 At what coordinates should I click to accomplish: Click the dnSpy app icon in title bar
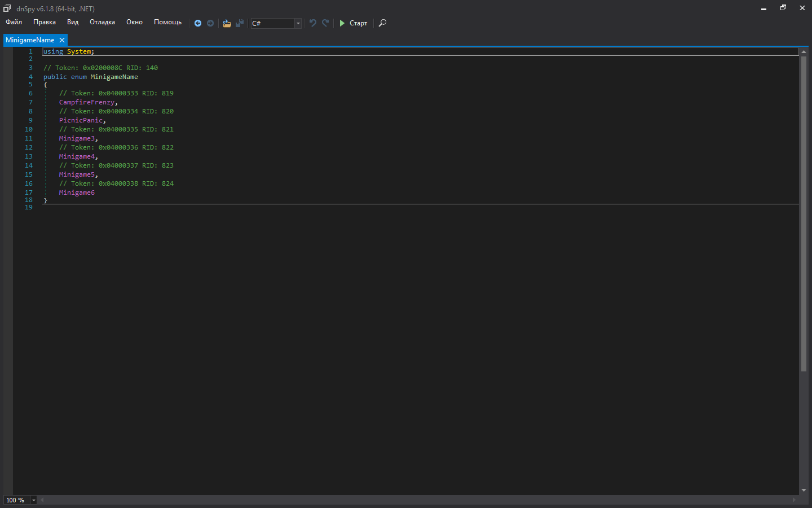coord(7,8)
